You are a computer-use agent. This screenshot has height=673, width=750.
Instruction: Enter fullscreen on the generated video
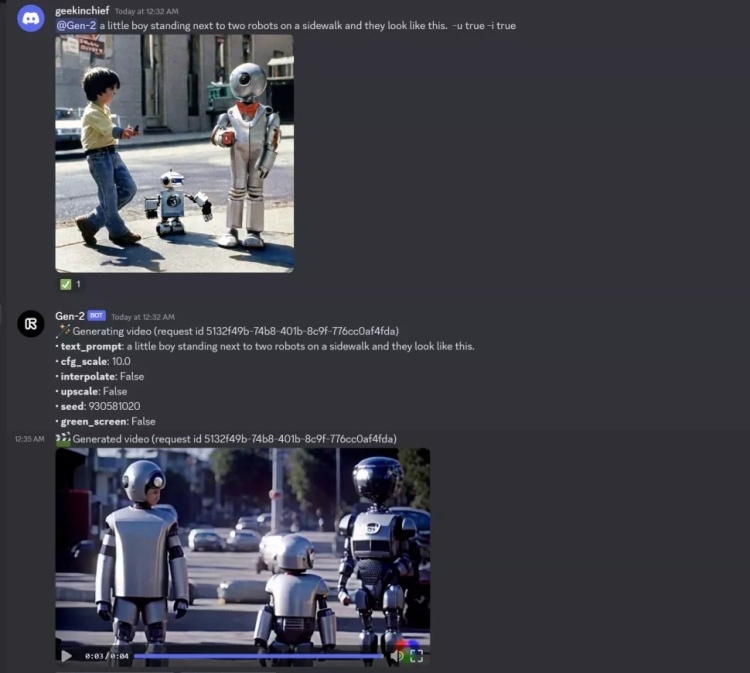click(417, 656)
